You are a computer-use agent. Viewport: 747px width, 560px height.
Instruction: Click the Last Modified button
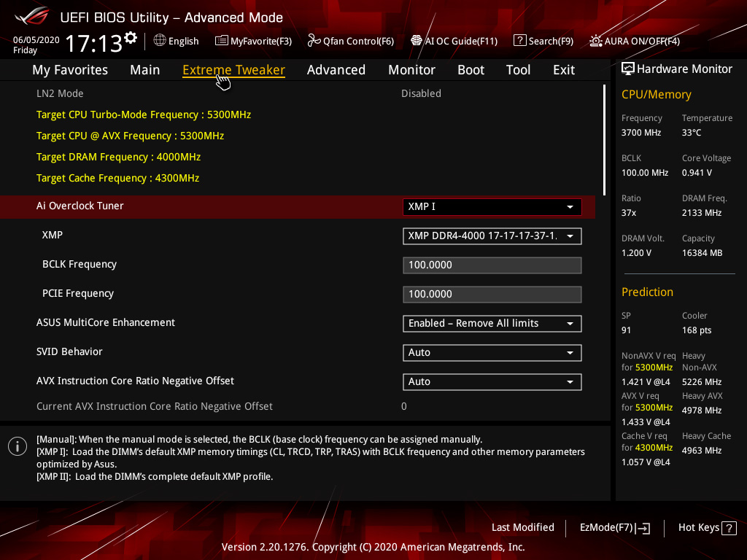tap(522, 528)
